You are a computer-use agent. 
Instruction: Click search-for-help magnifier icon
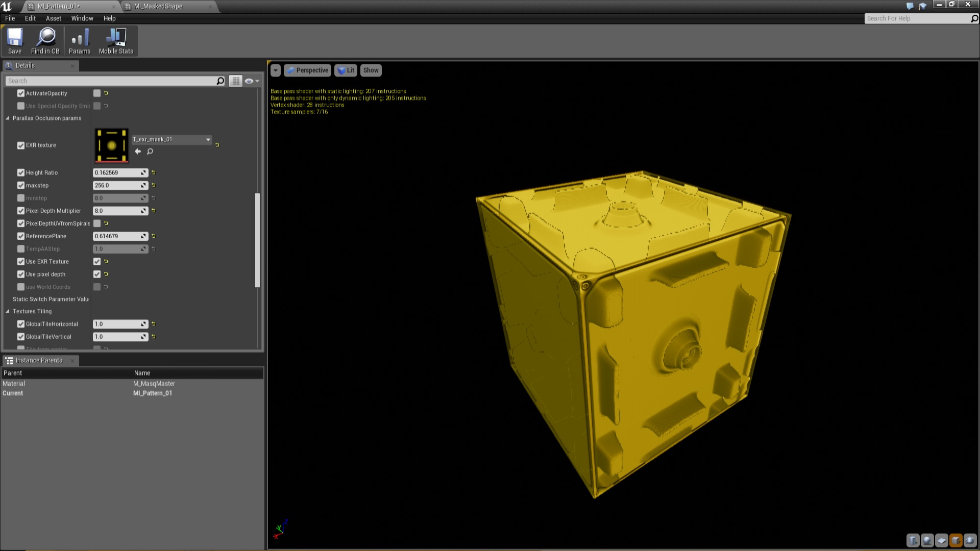coord(974,18)
